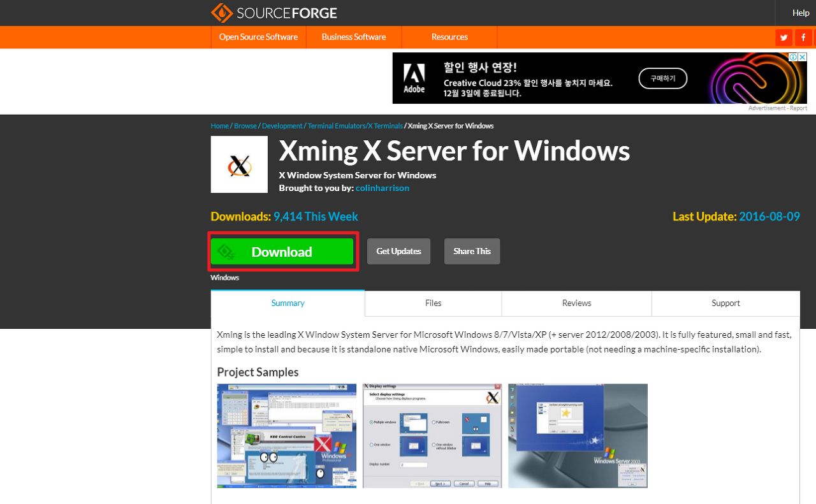
Task: Open the Help link
Action: pos(801,13)
